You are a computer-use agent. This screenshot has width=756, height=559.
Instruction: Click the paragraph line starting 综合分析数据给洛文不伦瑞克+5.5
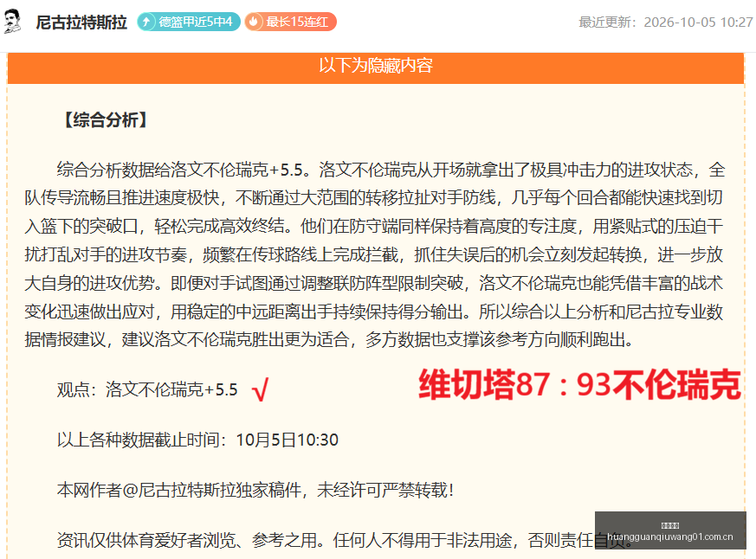pyautogui.click(x=391, y=170)
